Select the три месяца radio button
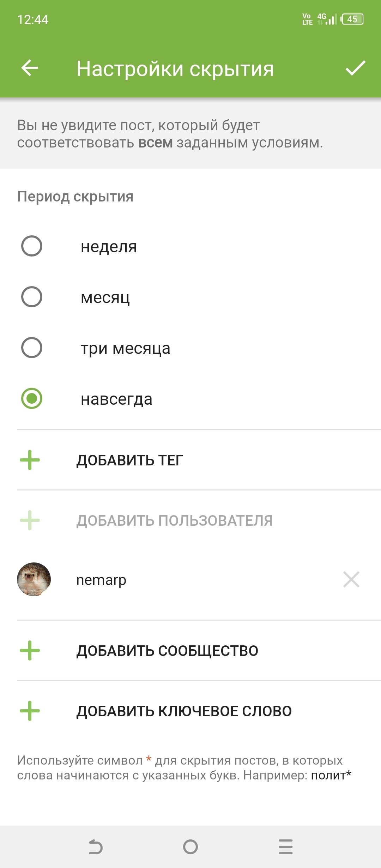Screen dimensions: 381x868 tap(32, 348)
